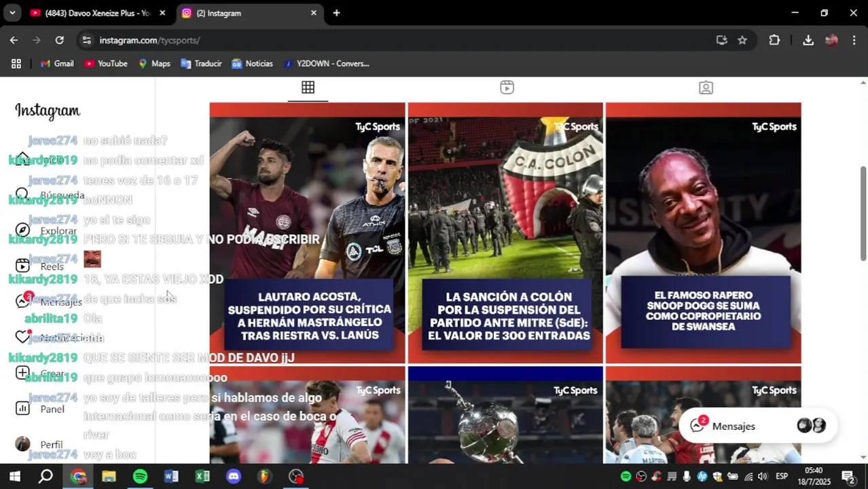Open FL Studio from the taskbar
Image resolution: width=868 pixels, height=489 pixels.
click(x=264, y=476)
